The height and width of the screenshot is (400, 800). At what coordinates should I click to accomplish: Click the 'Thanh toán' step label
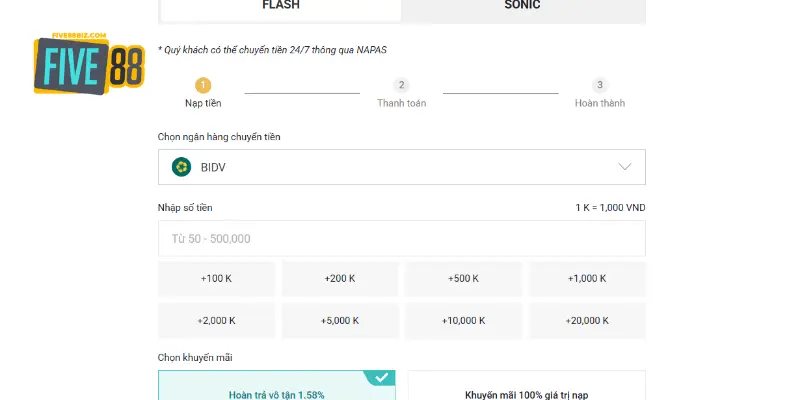pyautogui.click(x=402, y=103)
